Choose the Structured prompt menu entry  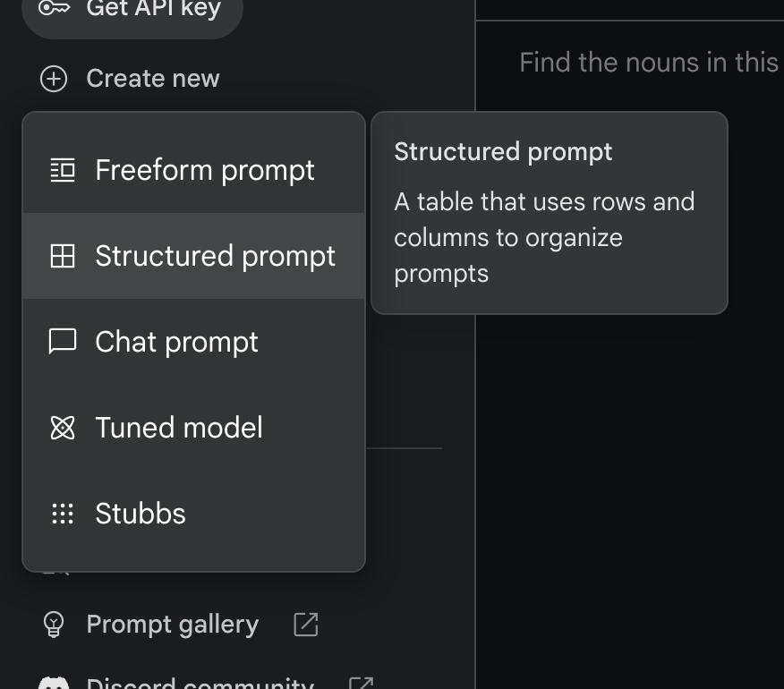click(x=215, y=256)
